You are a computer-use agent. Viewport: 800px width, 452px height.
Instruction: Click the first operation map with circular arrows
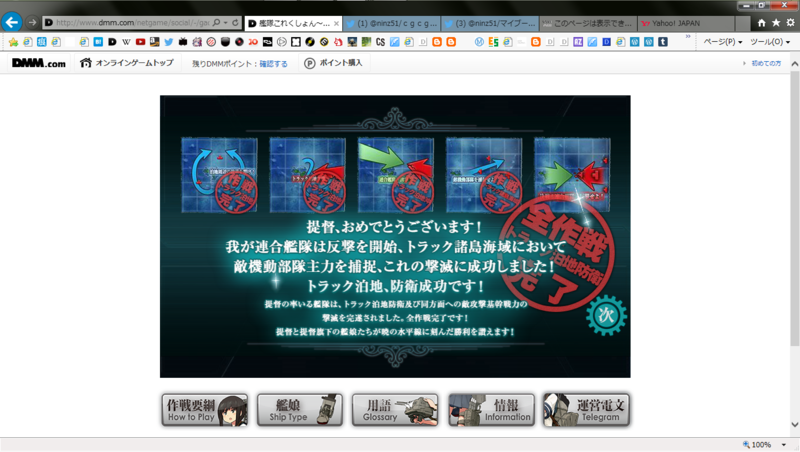pos(219,174)
